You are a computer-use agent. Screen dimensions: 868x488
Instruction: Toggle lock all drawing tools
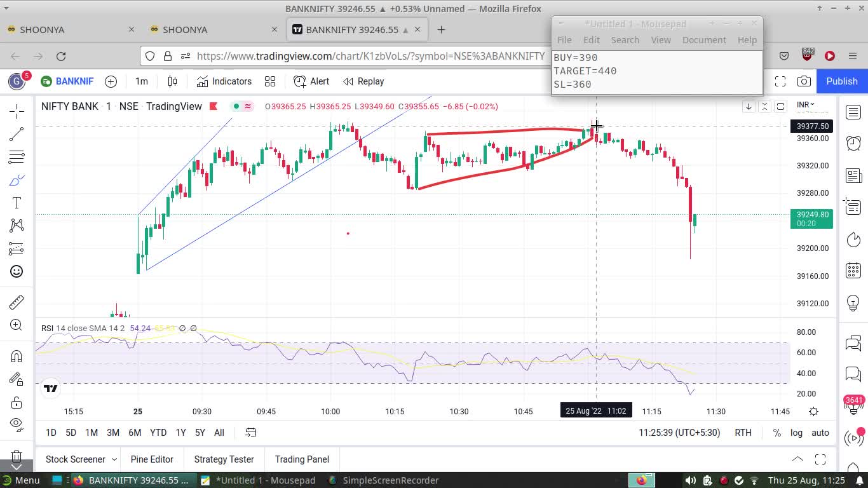point(17,402)
